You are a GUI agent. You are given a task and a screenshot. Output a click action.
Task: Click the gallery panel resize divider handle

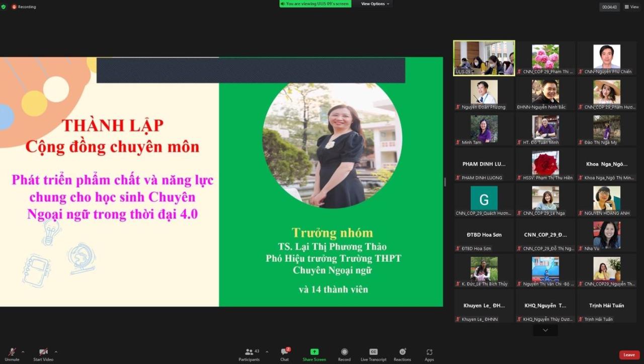(445, 182)
